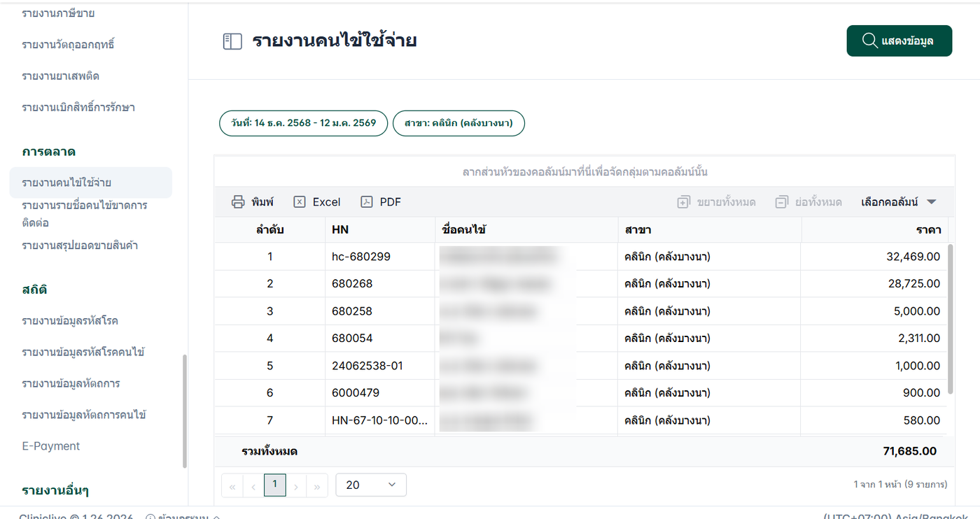This screenshot has width=980, height=519.
Task: Open รายงานรายชื่อคนไข้ขาดการติดต่อ in the sidebar
Action: coord(85,214)
